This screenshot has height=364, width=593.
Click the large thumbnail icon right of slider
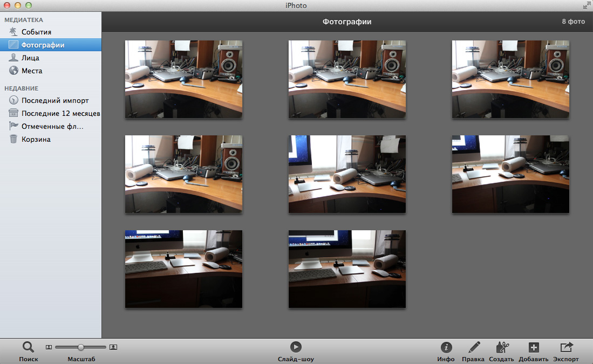coord(113,347)
